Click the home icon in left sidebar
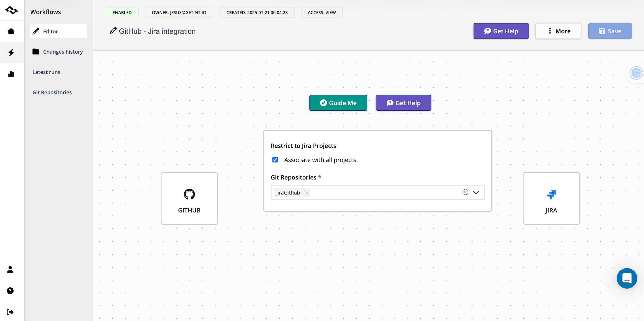The height and width of the screenshot is (321, 644). coord(11,32)
